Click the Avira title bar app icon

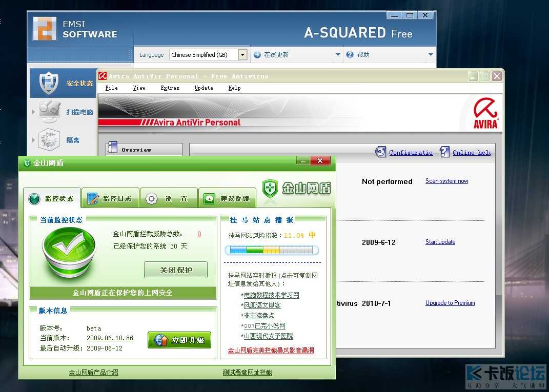pyautogui.click(x=102, y=76)
